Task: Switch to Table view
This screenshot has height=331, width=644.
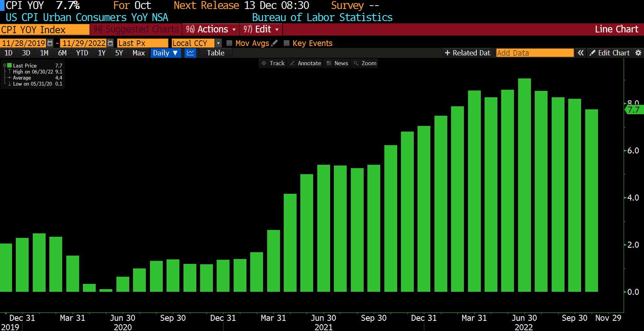Action: (x=216, y=53)
